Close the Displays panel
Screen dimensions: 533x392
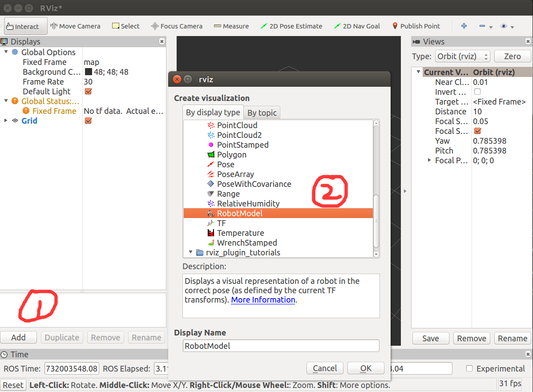[162, 41]
